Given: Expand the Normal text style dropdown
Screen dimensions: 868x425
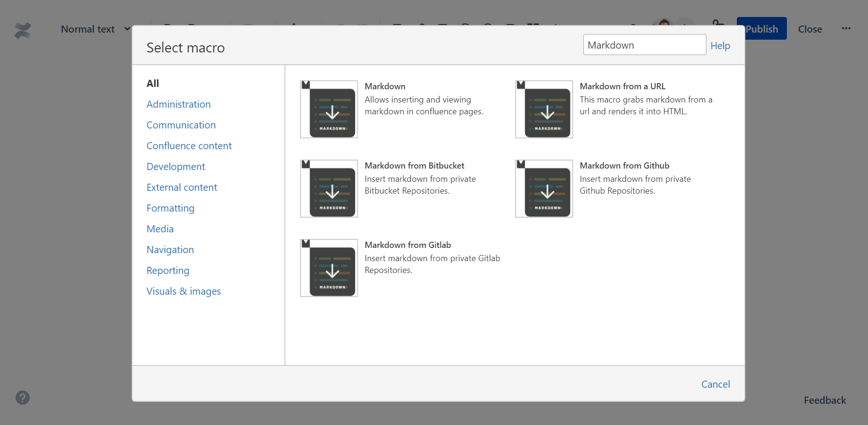Looking at the screenshot, I should [96, 29].
